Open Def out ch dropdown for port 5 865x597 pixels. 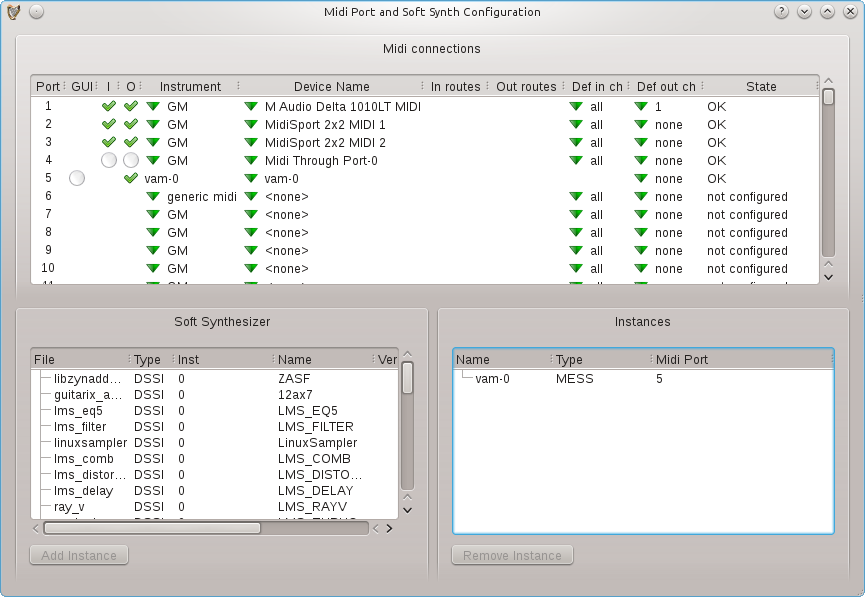pos(641,179)
